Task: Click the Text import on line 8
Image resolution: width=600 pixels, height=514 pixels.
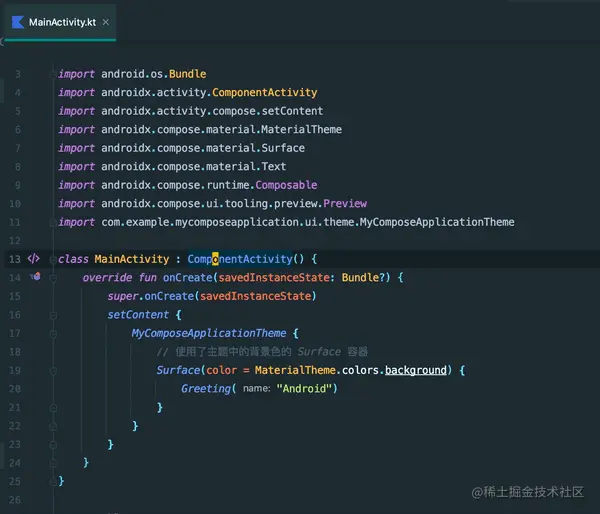Action: tap(274, 166)
